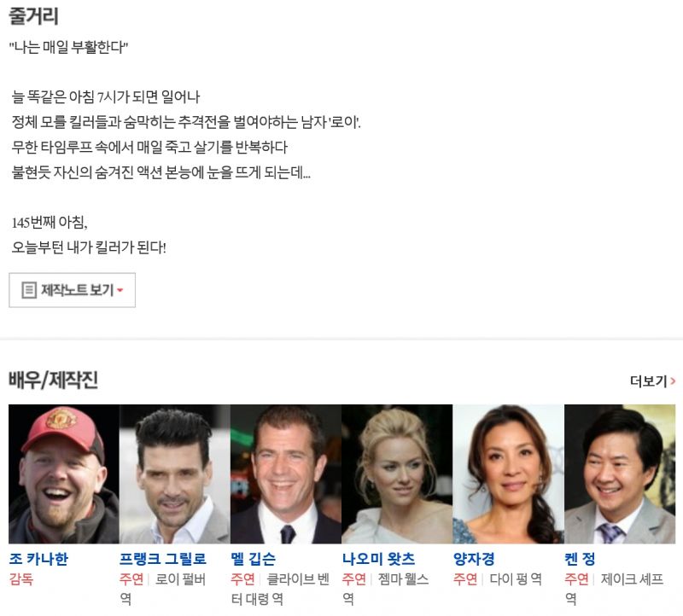Click the document icon beside 제작노트 보기
Viewport: 683px width, 616px height.
coord(29,290)
